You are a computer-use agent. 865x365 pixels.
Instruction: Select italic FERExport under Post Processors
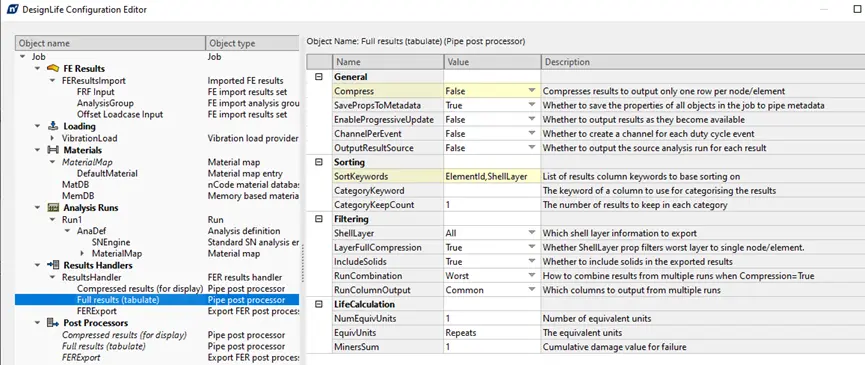click(81, 357)
